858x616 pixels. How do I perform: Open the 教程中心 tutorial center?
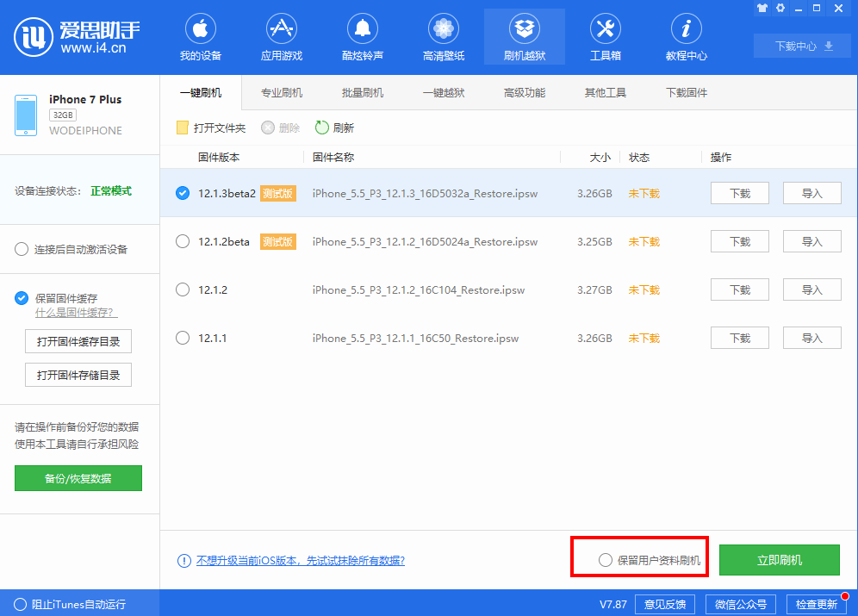[686, 36]
